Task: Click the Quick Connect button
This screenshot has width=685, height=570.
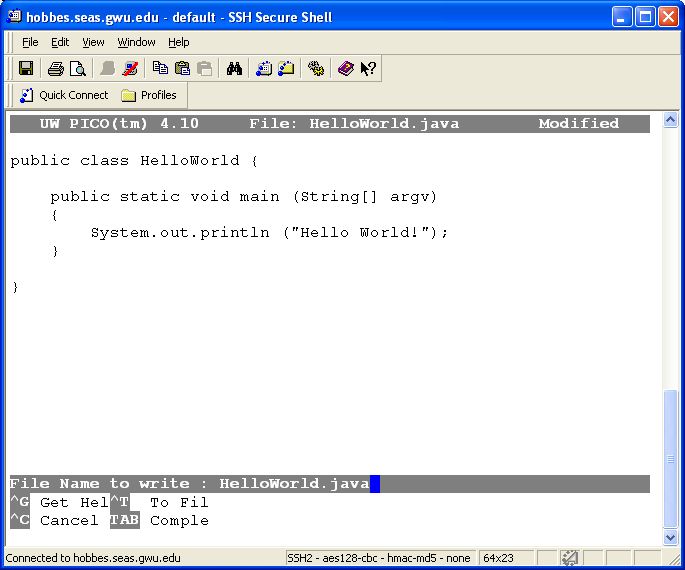Action: click(x=64, y=95)
